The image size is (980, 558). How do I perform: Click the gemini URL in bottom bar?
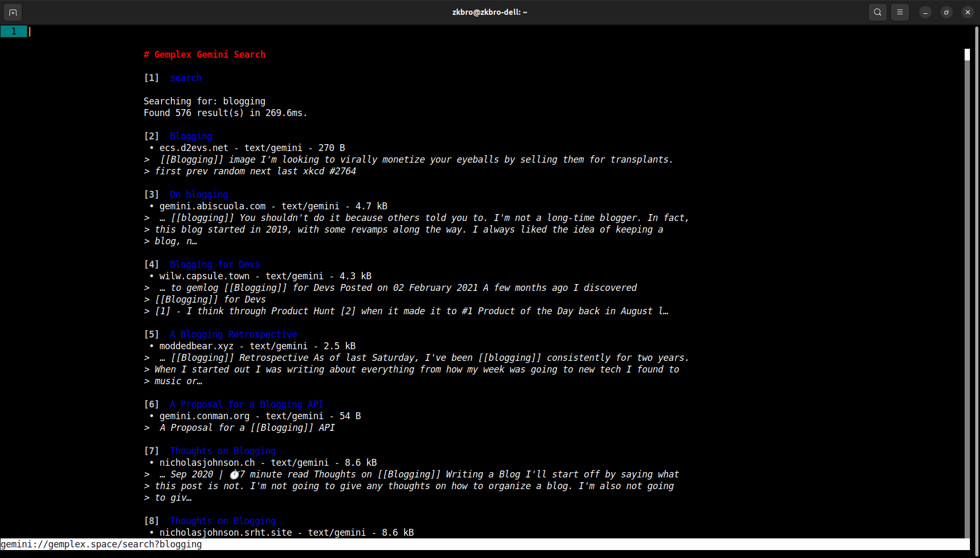pyautogui.click(x=101, y=544)
